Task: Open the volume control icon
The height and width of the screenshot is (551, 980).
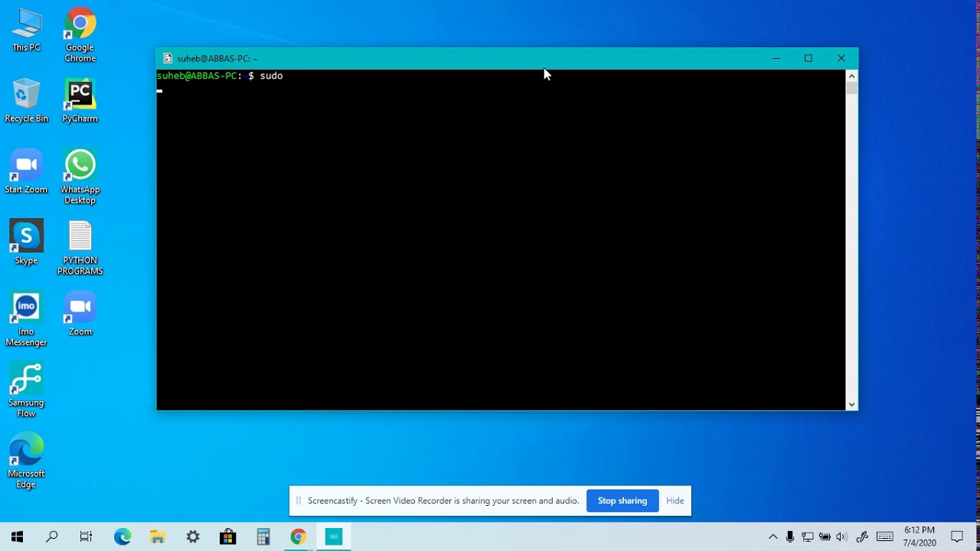Action: point(842,537)
